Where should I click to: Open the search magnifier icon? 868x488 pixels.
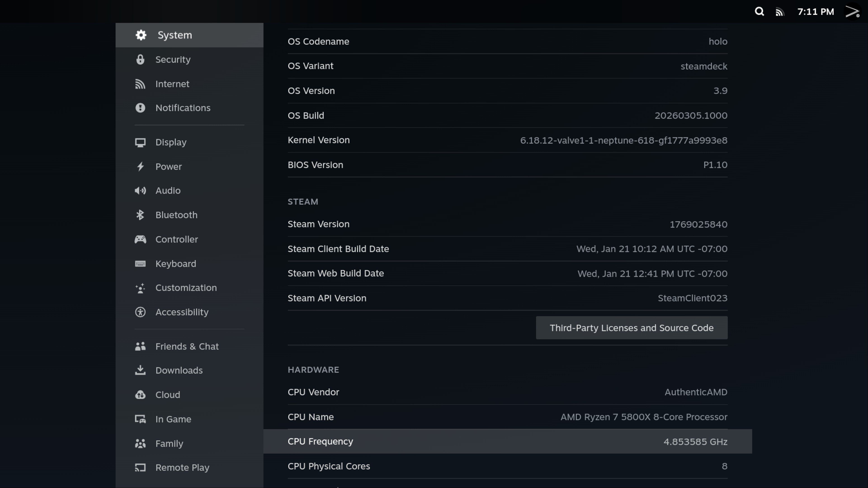click(759, 12)
